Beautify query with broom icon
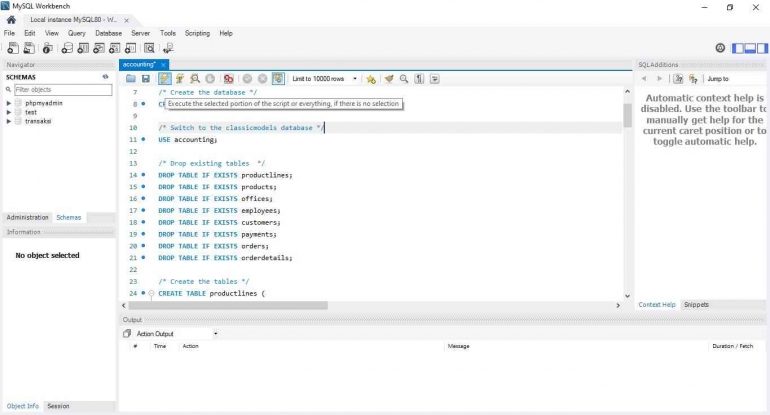Image resolution: width=770 pixels, height=415 pixels. [x=389, y=79]
